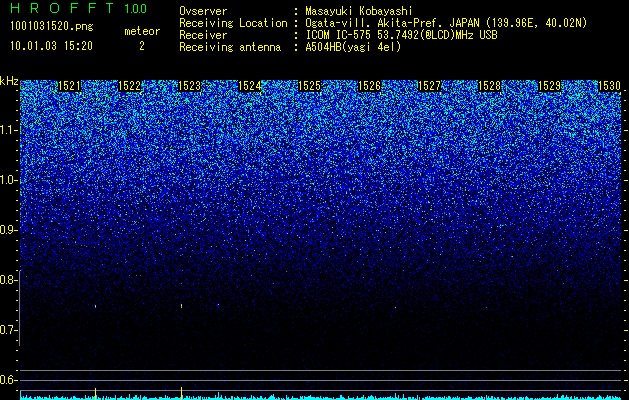Screen dimensions: 629x400
Task: Click the timestamp 10.01.03 15:20
Action: coord(51,46)
